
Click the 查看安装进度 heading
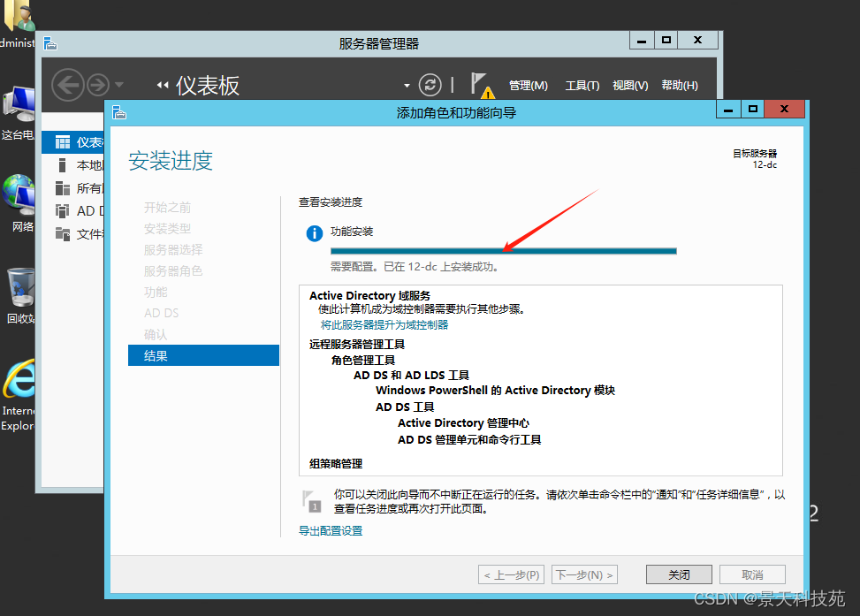click(331, 202)
